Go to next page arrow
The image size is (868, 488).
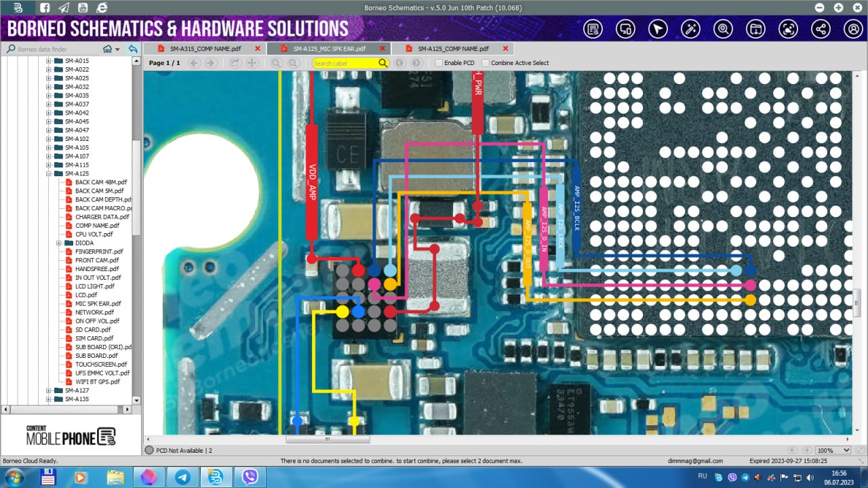coord(211,63)
